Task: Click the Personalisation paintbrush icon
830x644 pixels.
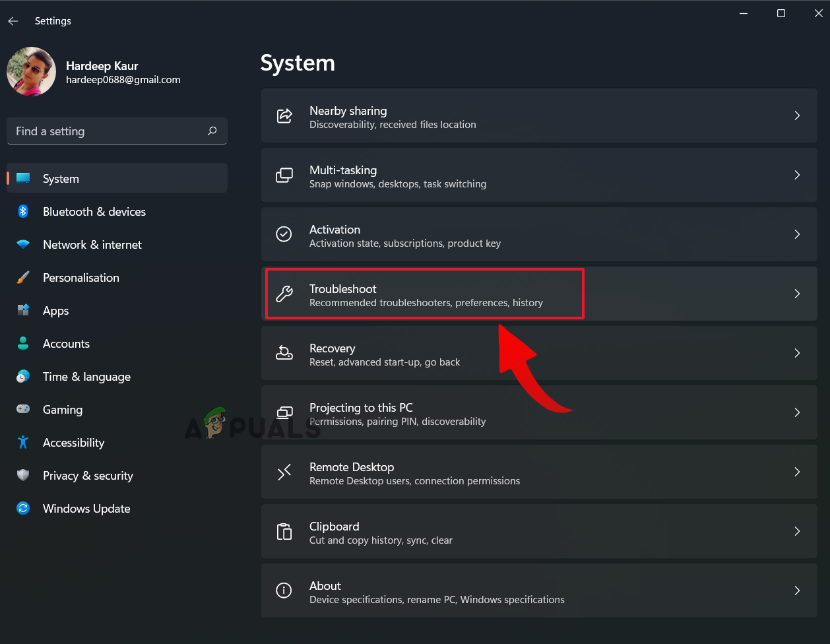Action: point(23,278)
